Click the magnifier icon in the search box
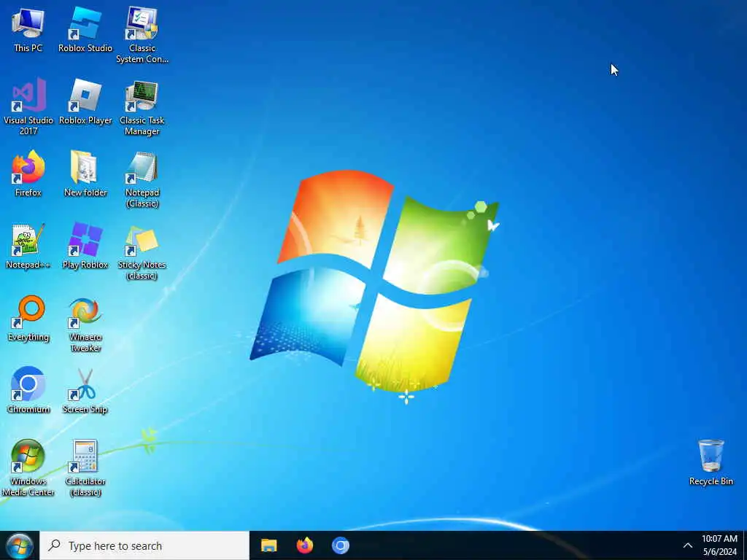The width and height of the screenshot is (747, 560). (x=54, y=545)
